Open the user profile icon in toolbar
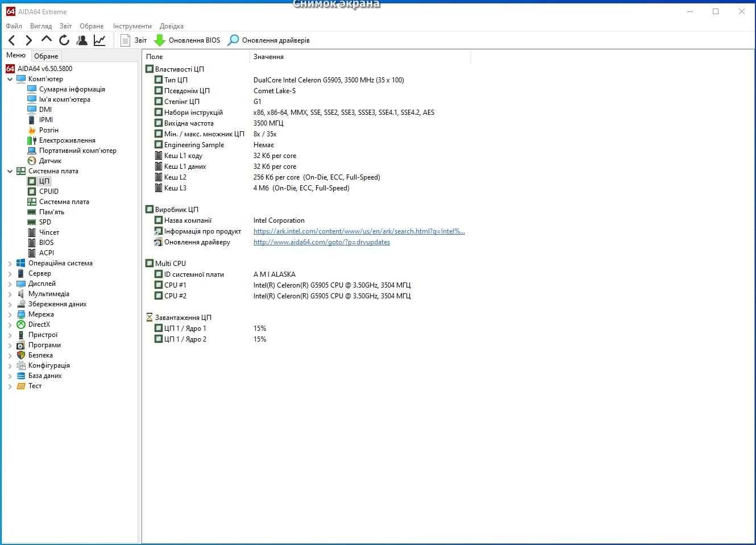 (82, 40)
